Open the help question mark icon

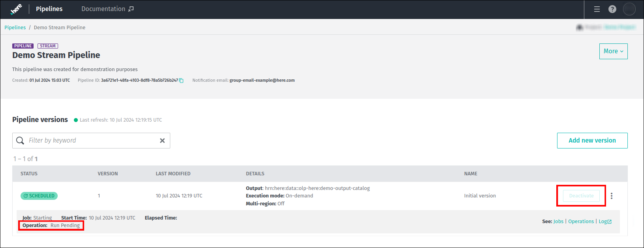[612, 9]
